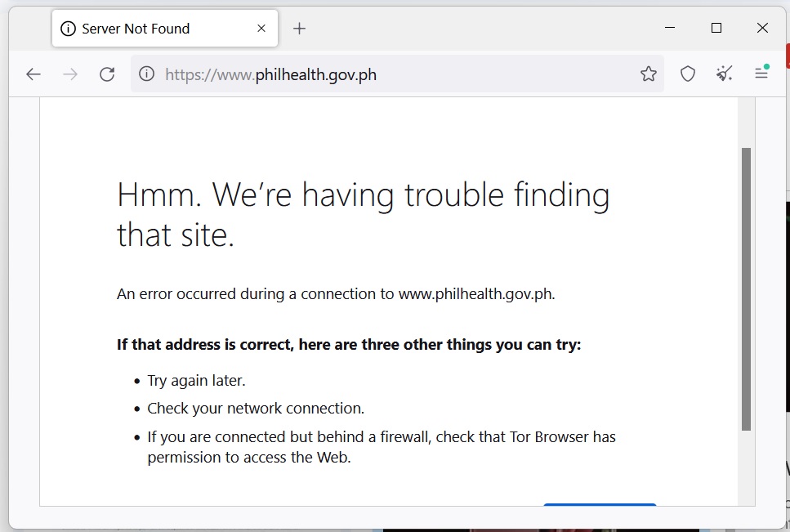Viewport: 790px width, 532px height.
Task: Close the Server Not Found tab
Action: pyautogui.click(x=261, y=28)
